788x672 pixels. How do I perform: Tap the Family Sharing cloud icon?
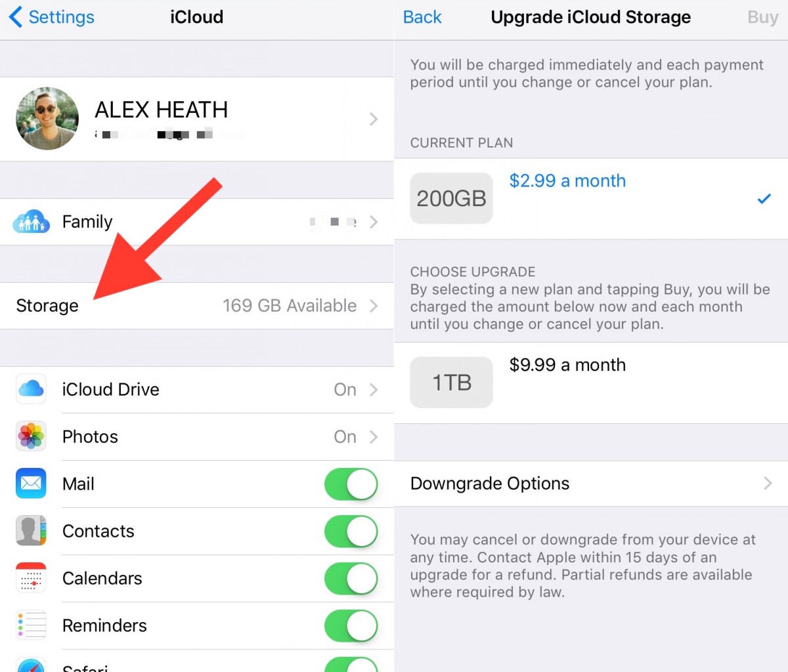point(31,222)
